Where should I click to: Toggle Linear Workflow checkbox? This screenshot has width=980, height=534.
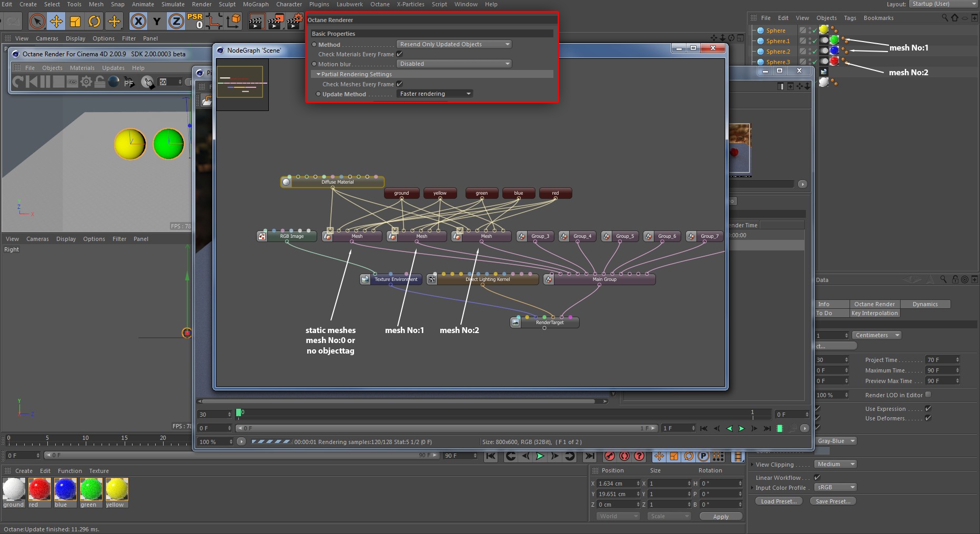coord(817,478)
